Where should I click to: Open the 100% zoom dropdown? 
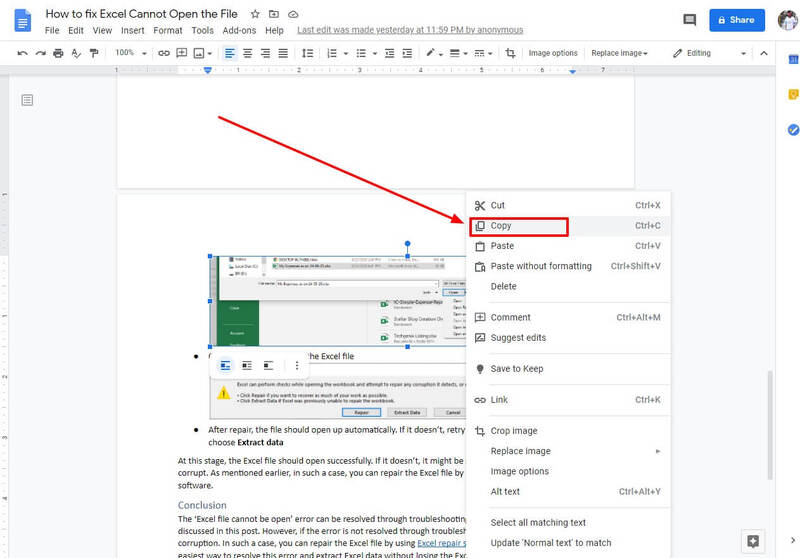click(131, 53)
